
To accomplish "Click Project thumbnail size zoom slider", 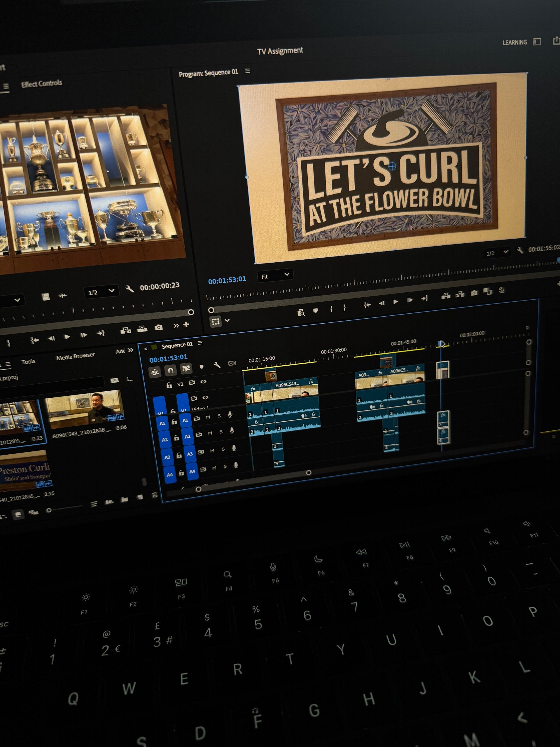I will 65,508.
